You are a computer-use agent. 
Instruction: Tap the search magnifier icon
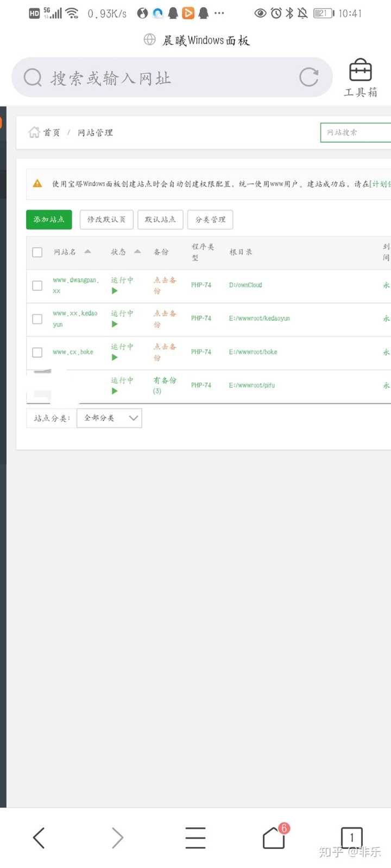click(x=33, y=78)
